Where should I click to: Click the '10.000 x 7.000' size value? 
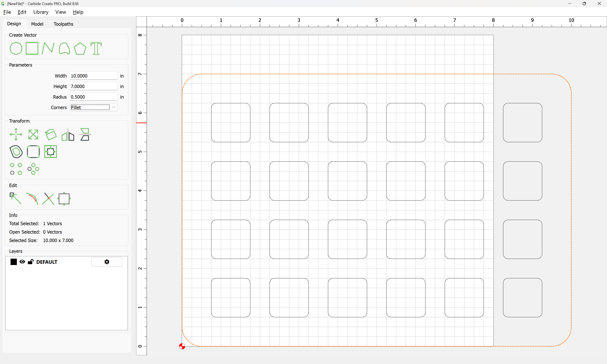tap(58, 240)
